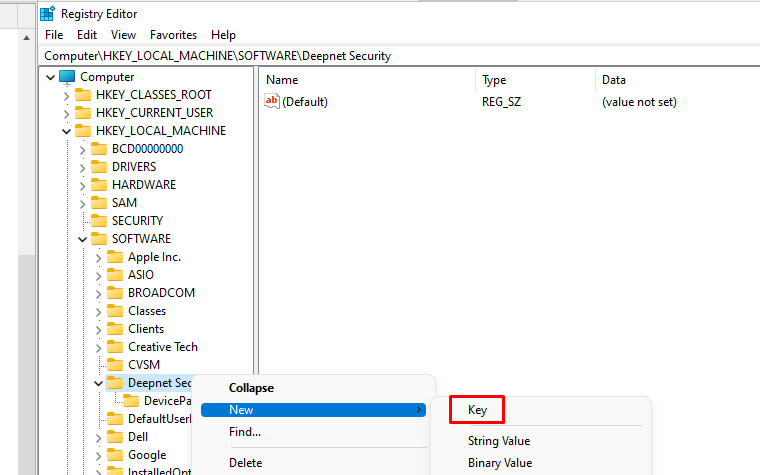
Task: Collapse the HKEY_LOCAL_MACHINE hive
Action: tap(67, 131)
